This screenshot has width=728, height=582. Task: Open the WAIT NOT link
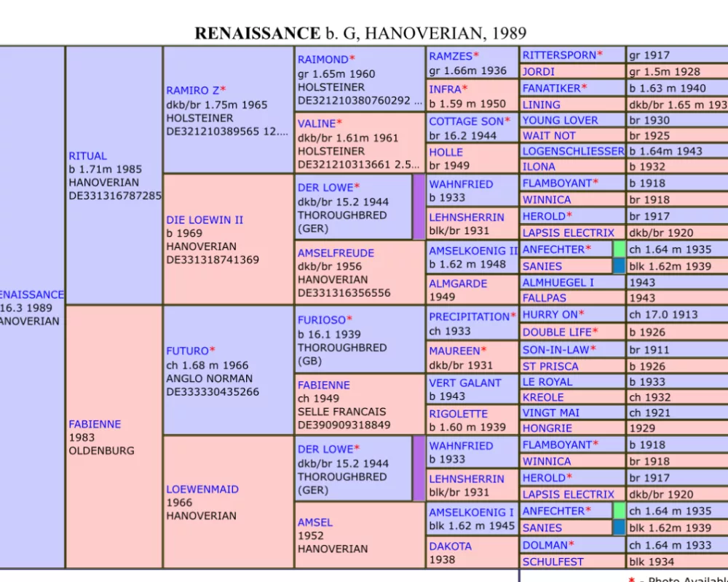548,136
